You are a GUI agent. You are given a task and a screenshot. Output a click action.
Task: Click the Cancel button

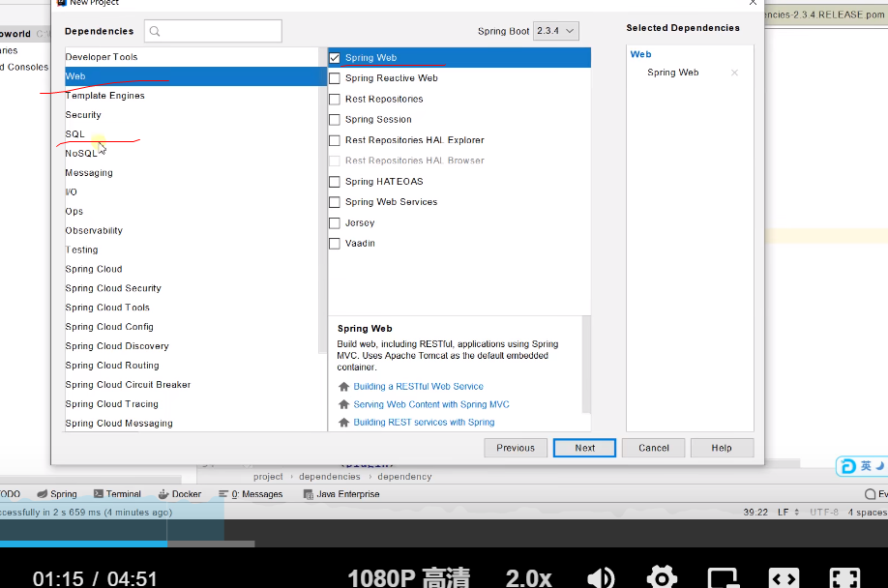pos(654,448)
